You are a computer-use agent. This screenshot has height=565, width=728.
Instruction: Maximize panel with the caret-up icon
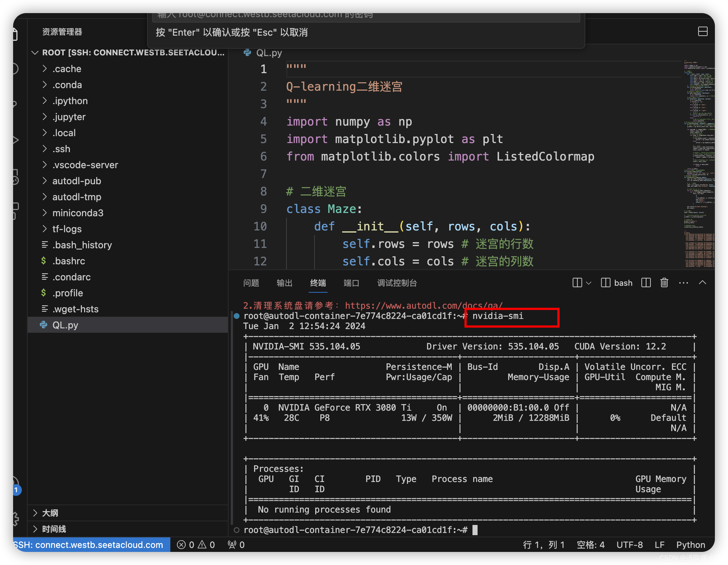tap(703, 282)
